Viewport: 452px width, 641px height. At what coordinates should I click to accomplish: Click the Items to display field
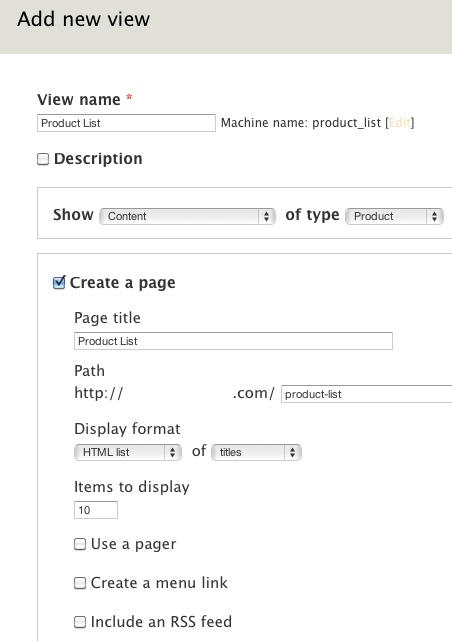click(x=96, y=510)
